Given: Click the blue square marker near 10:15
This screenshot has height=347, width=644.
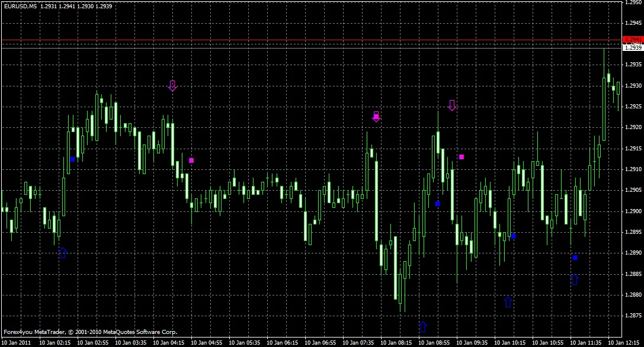Looking at the screenshot, I should [514, 236].
